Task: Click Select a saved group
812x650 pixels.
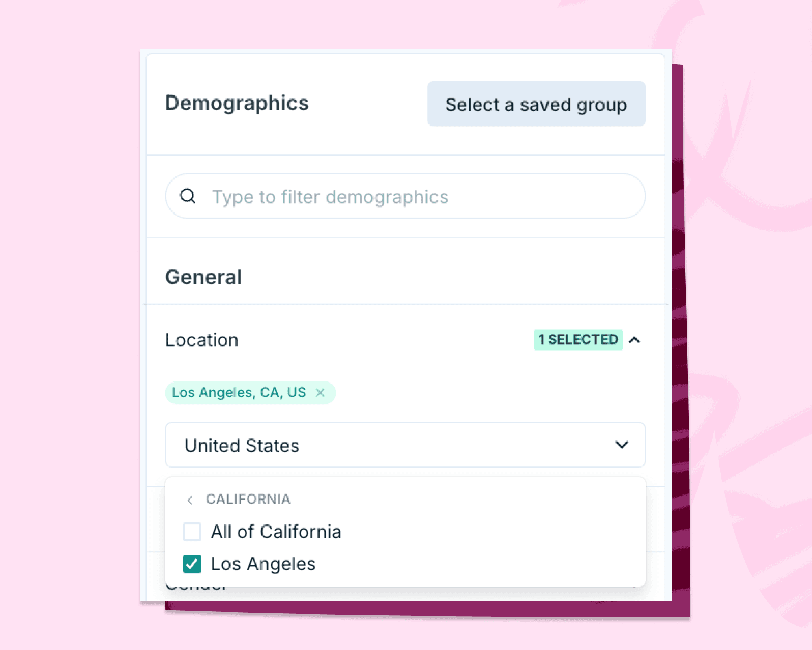Action: [x=536, y=104]
